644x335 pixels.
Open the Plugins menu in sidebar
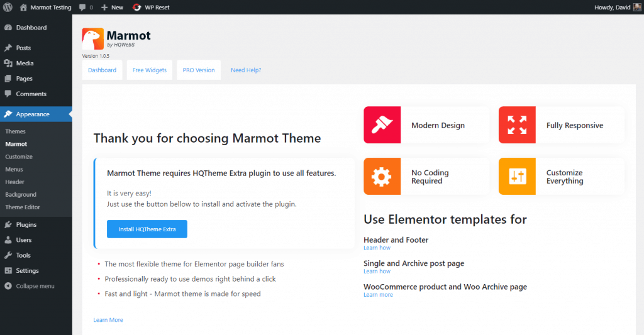26,224
